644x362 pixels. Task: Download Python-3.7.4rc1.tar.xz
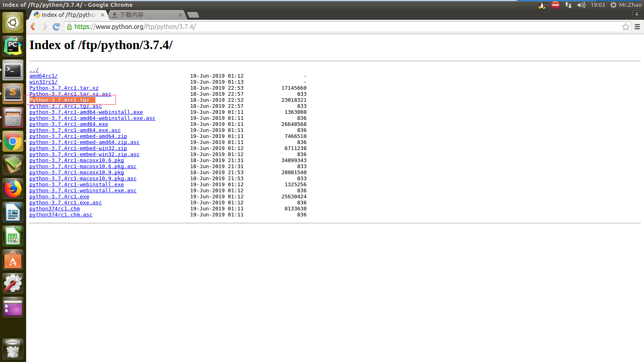64,88
